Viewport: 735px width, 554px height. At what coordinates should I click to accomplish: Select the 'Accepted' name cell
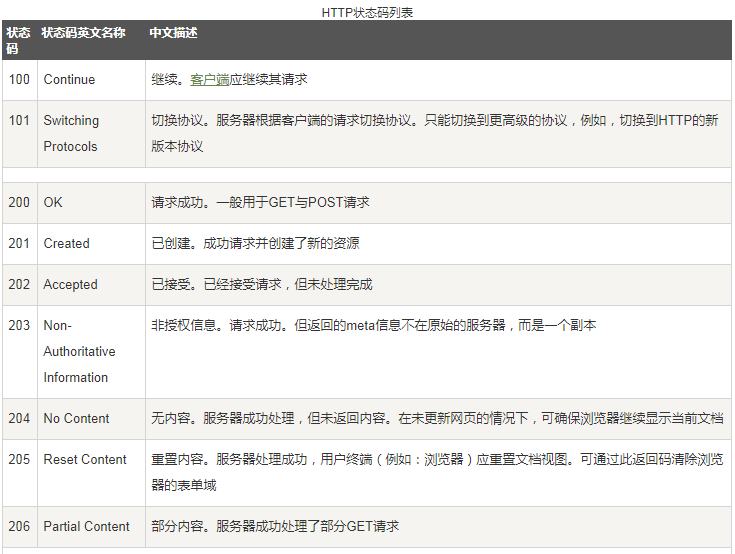tap(91, 284)
